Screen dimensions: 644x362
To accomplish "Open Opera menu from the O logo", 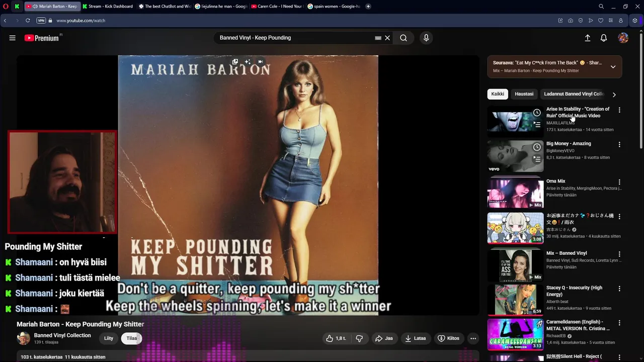I will pos(6,6).
